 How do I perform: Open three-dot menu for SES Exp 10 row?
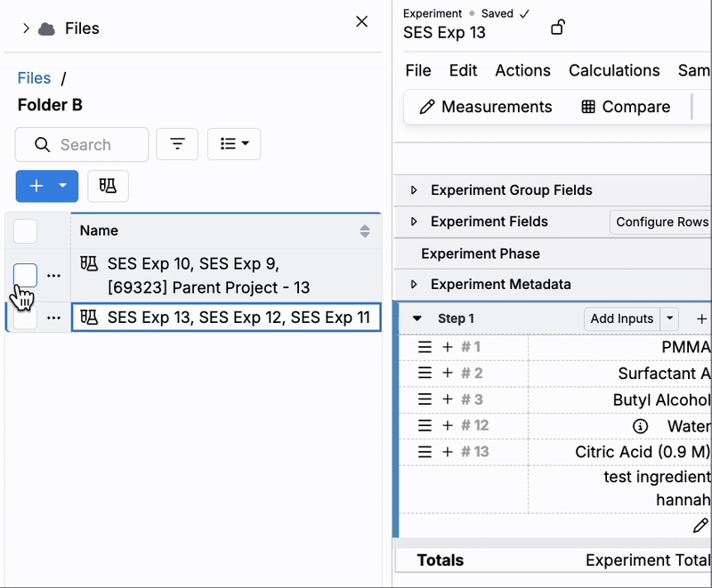coord(54,276)
